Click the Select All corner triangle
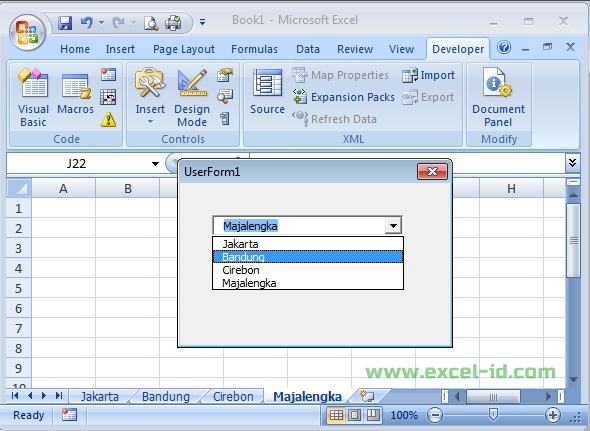 [19, 188]
